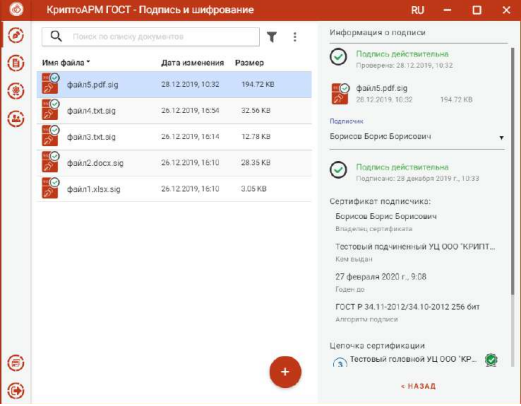Click the red plus add file button
The height and width of the screenshot is (406, 521).
click(x=285, y=372)
